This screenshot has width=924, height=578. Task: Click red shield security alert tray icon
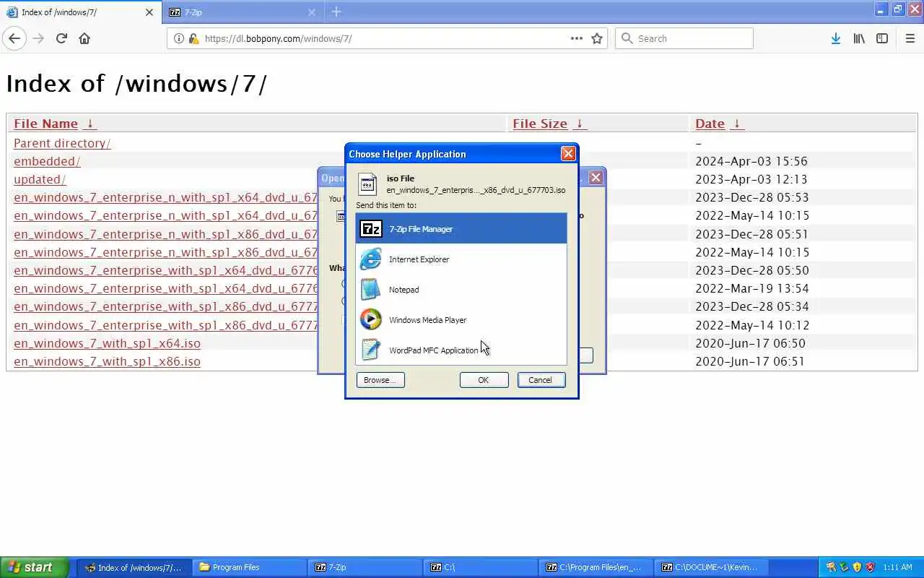[x=870, y=567]
